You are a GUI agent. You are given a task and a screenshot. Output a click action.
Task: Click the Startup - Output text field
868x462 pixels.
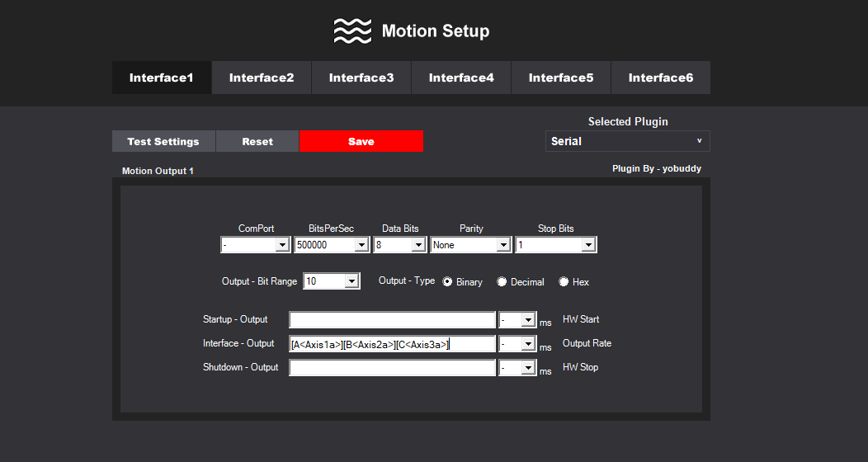(x=392, y=320)
